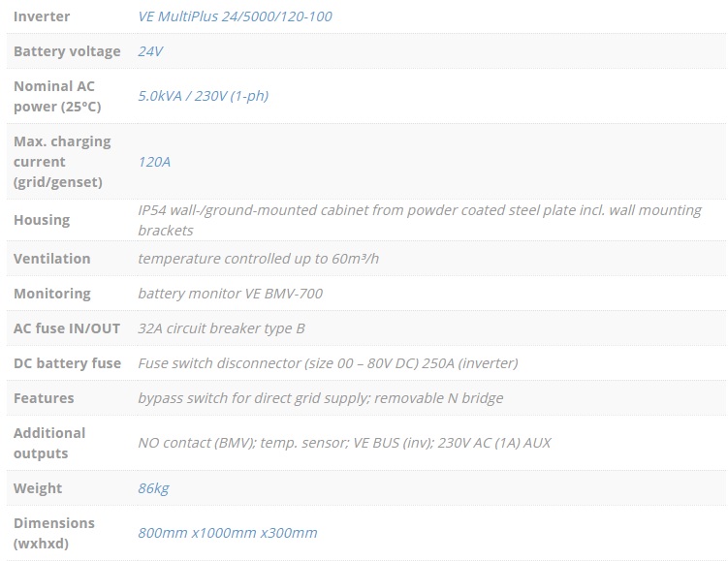Click the 32A circuit breaker type B text
This screenshot has height=561, width=728.
tap(221, 328)
